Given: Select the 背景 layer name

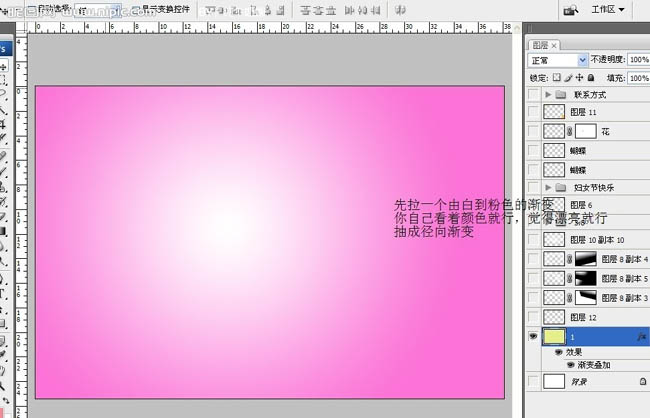Looking at the screenshot, I should point(579,382).
